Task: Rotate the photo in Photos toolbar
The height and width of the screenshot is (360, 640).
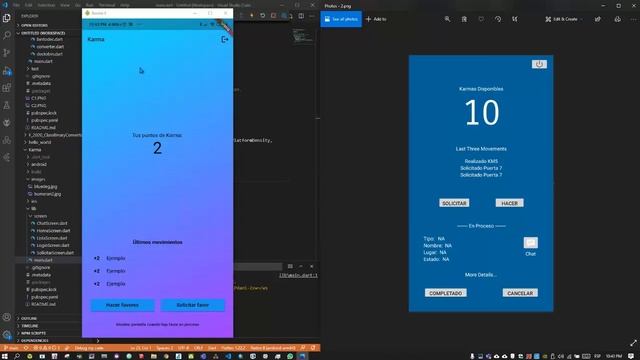Action: [x=498, y=19]
